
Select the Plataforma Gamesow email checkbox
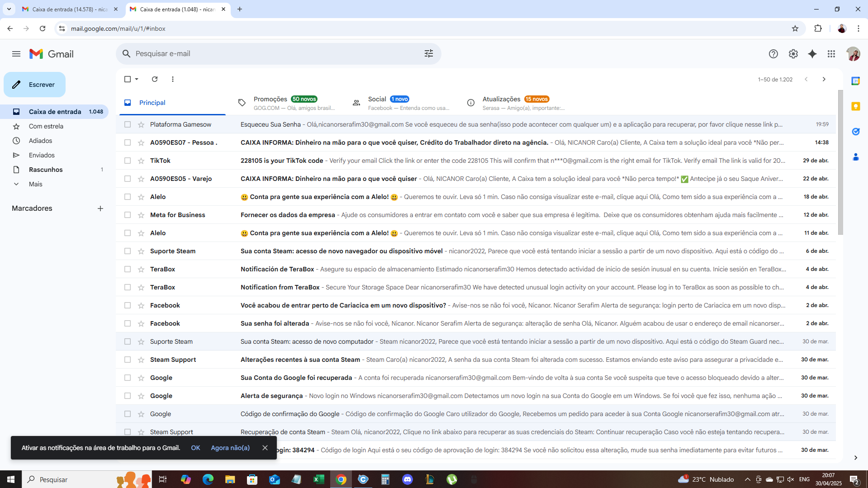point(128,124)
